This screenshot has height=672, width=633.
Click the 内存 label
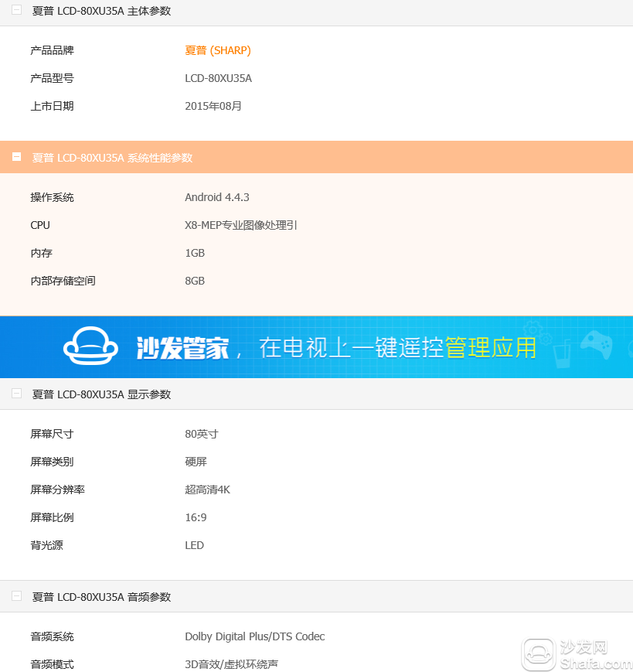(x=42, y=254)
